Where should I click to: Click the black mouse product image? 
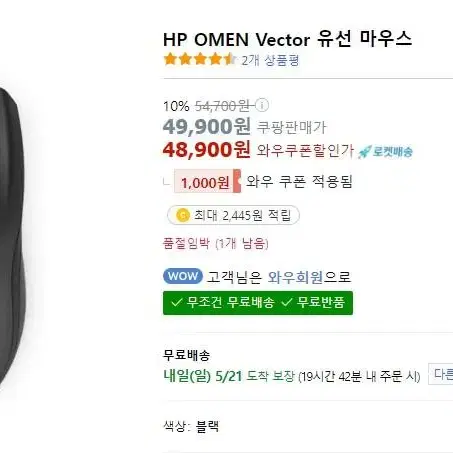(12, 233)
